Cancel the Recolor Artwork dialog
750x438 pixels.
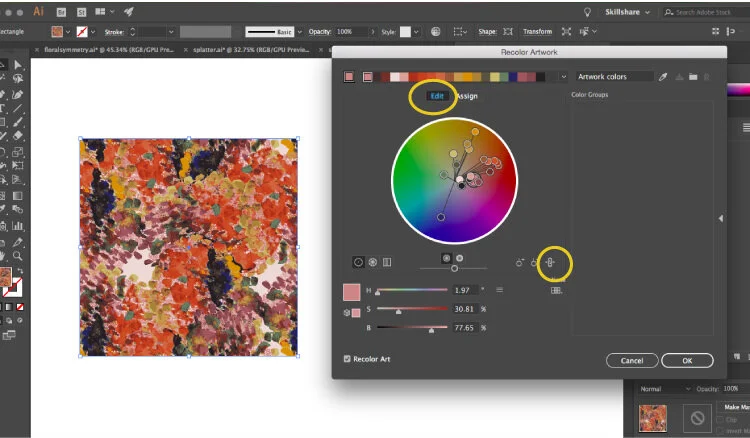(632, 361)
